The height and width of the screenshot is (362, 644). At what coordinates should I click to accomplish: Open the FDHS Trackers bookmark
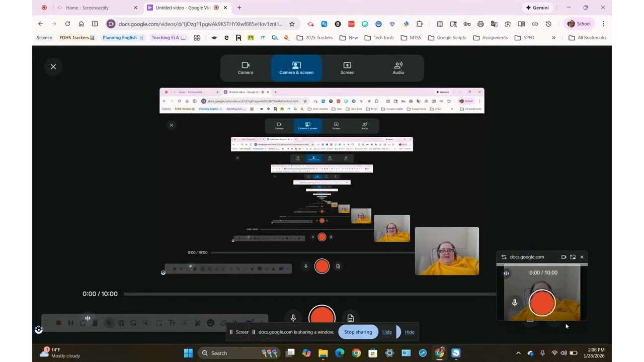[77, 38]
